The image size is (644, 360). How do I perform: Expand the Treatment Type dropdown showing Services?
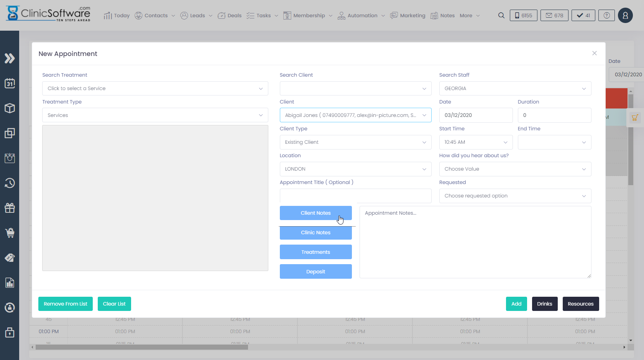tap(155, 115)
